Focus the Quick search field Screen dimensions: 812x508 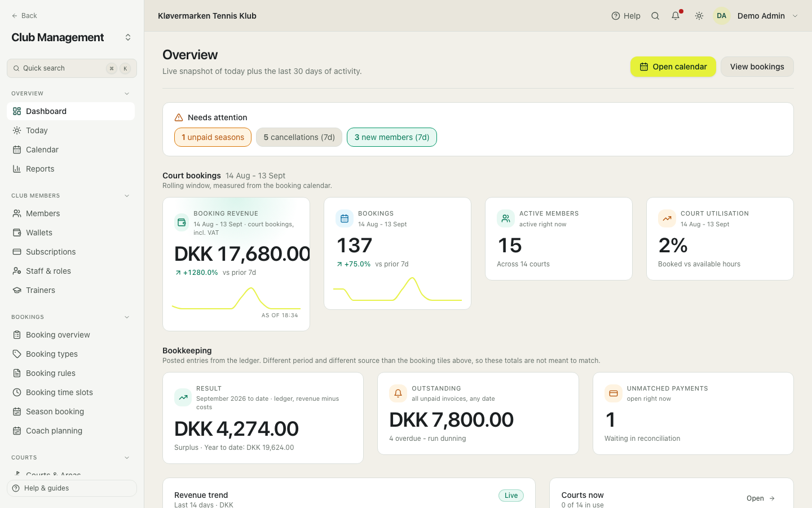tap(72, 68)
